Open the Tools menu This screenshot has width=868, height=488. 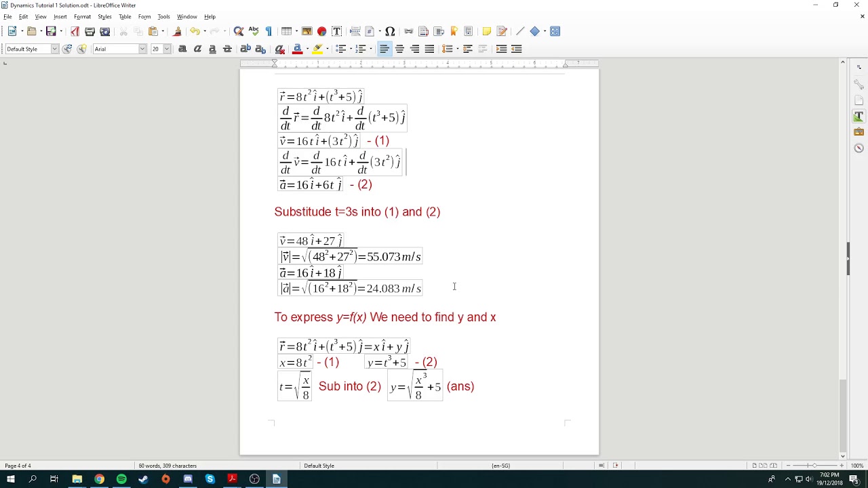163,17
